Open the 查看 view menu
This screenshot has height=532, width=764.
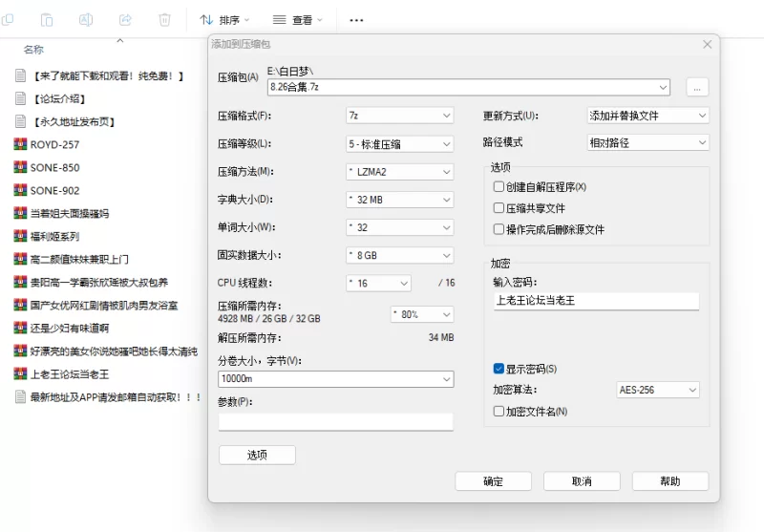(297, 20)
